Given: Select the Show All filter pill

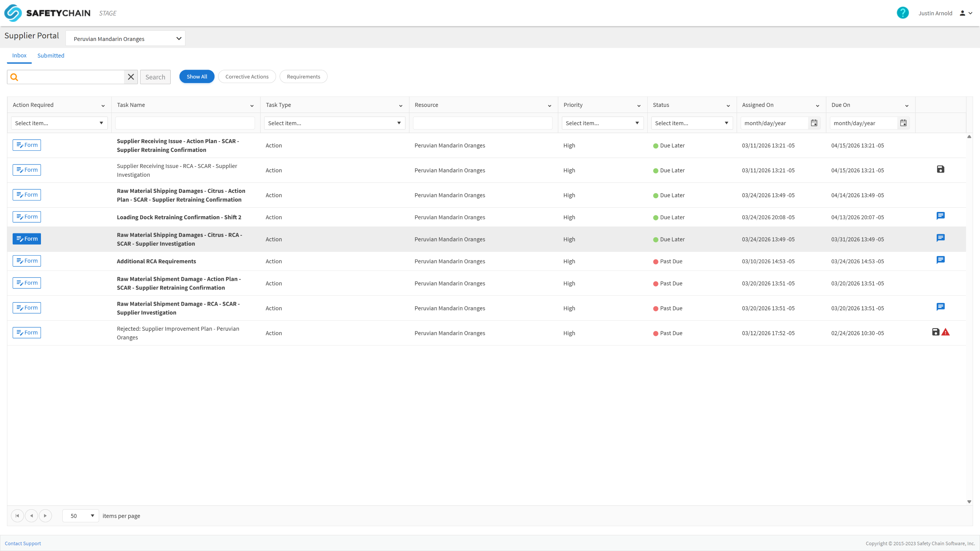Looking at the screenshot, I should (197, 77).
